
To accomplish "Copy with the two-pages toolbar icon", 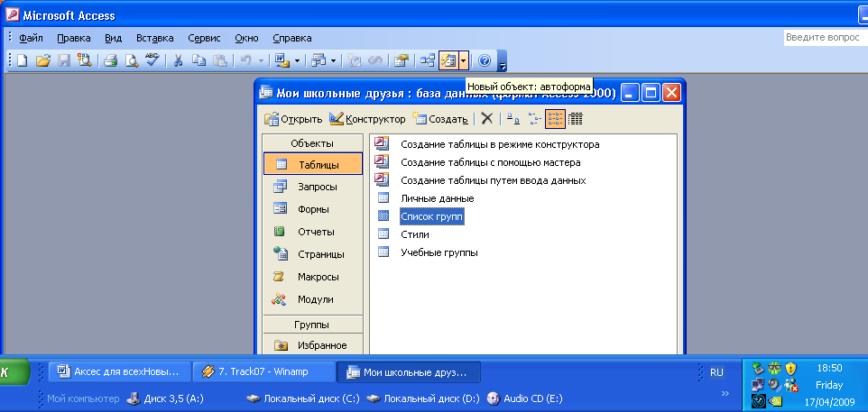I will click(x=199, y=60).
